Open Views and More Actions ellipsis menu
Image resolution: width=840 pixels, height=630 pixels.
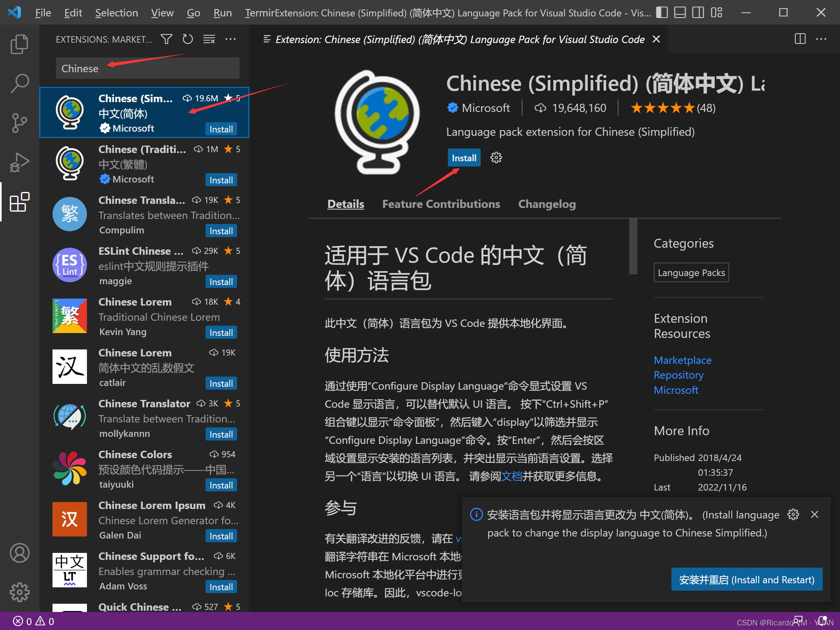(x=231, y=39)
